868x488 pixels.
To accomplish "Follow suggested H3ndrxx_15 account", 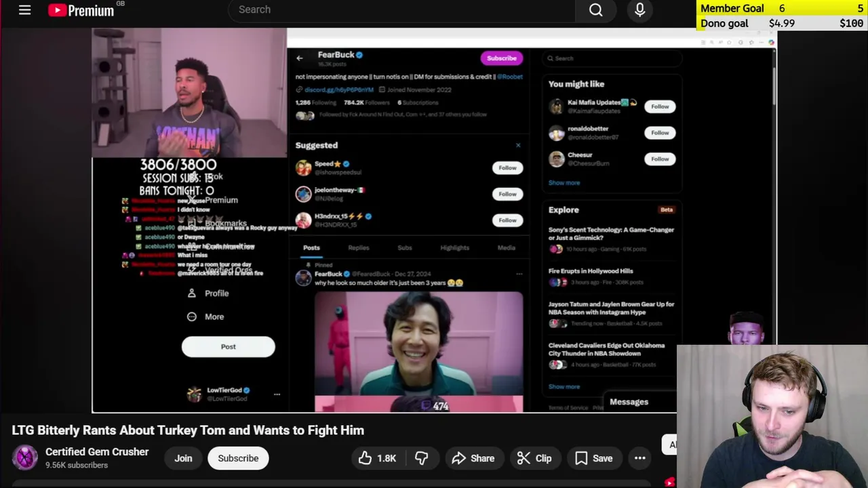I will click(507, 220).
